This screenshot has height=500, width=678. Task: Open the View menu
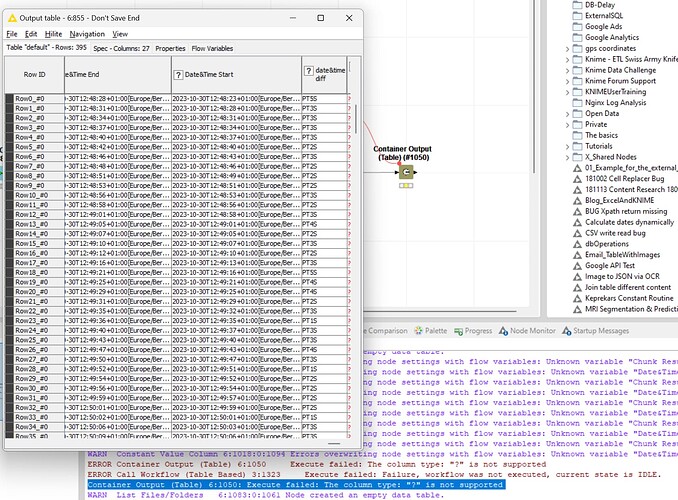pos(120,34)
